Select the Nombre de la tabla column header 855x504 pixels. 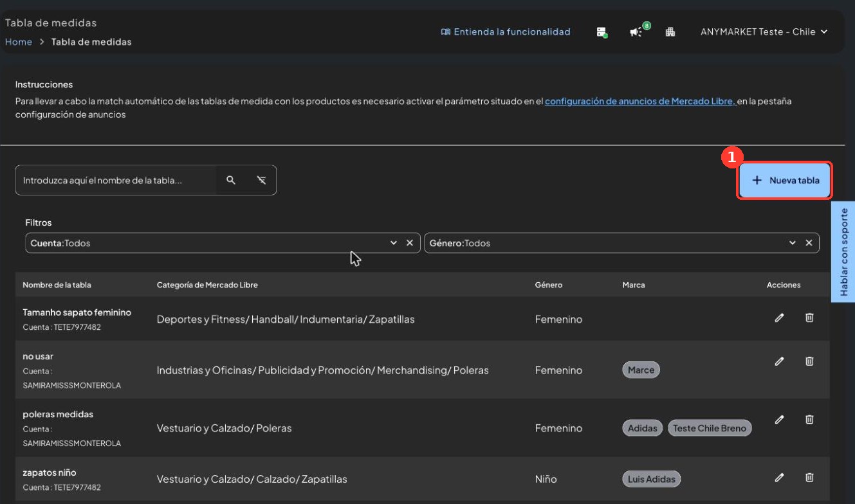[57, 285]
